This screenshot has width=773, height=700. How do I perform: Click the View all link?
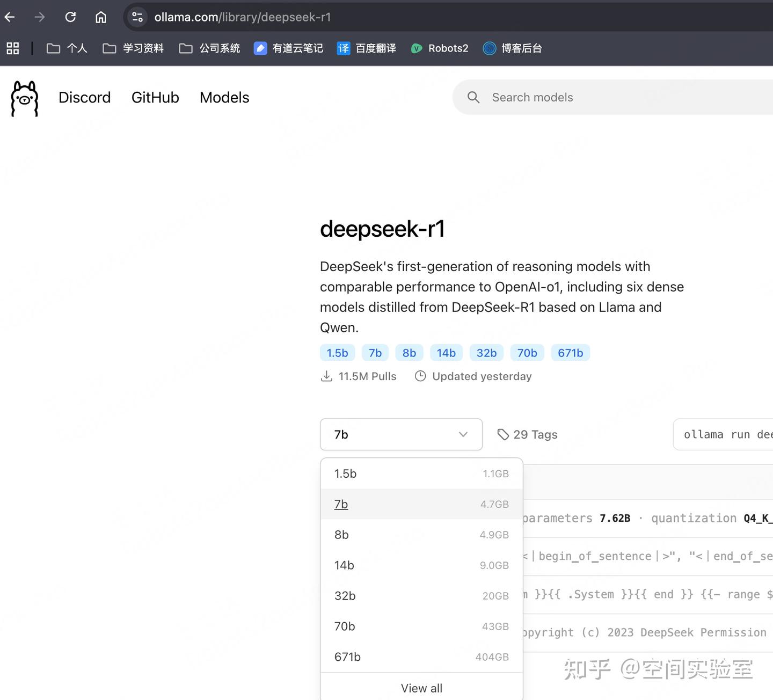(x=421, y=688)
